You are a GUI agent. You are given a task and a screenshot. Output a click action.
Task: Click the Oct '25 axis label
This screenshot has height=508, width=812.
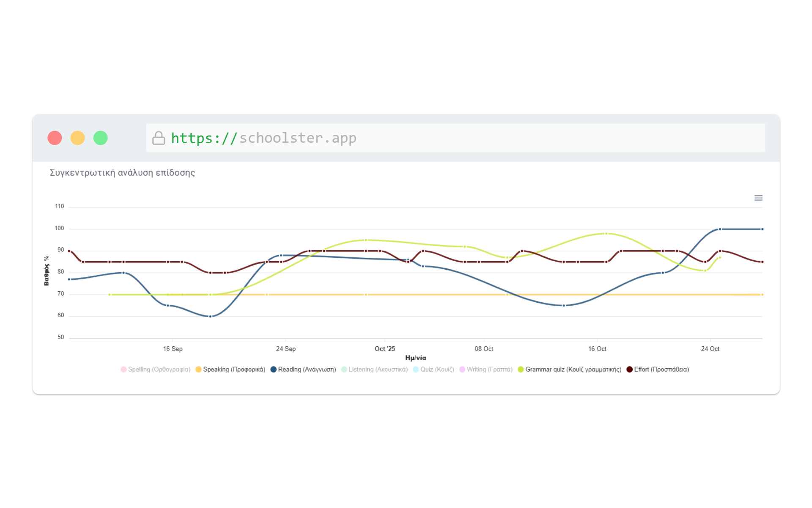pos(385,349)
